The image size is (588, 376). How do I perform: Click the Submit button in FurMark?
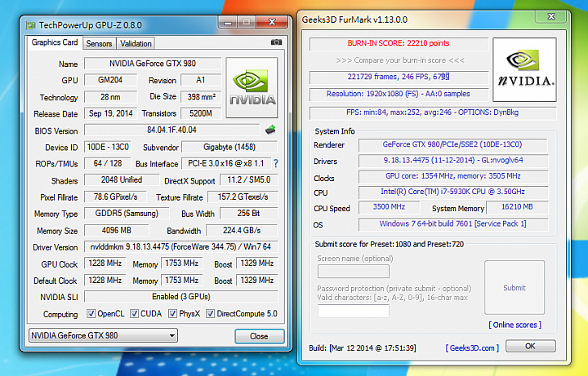coord(514,288)
